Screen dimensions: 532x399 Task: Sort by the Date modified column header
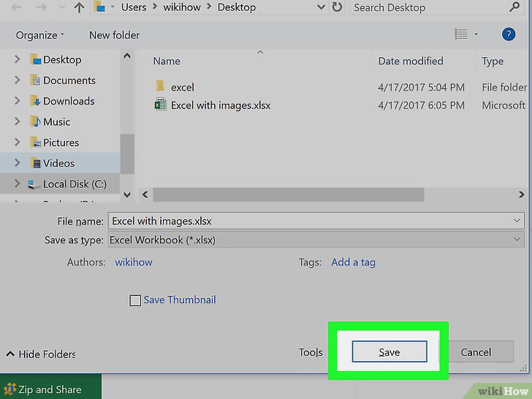pos(411,61)
